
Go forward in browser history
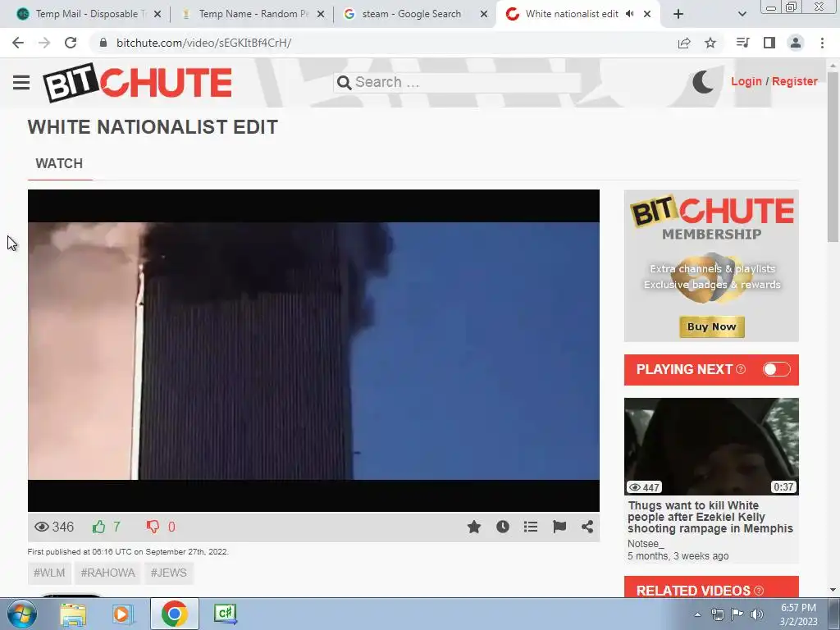44,43
